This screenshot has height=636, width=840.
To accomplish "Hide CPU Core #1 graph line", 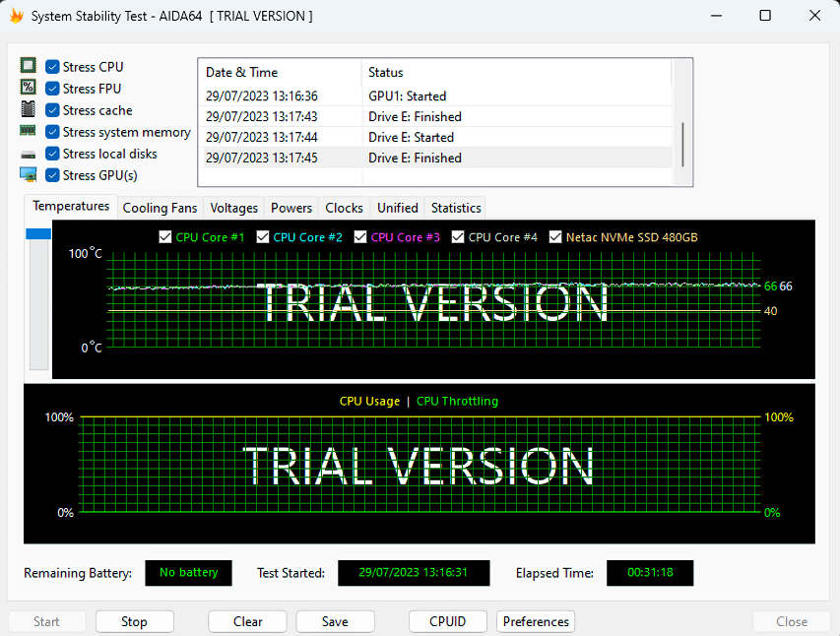I will coord(165,237).
